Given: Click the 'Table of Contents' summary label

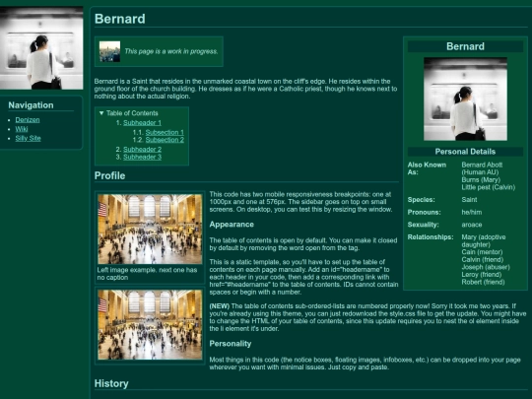Looking at the screenshot, I should pyautogui.click(x=132, y=113).
